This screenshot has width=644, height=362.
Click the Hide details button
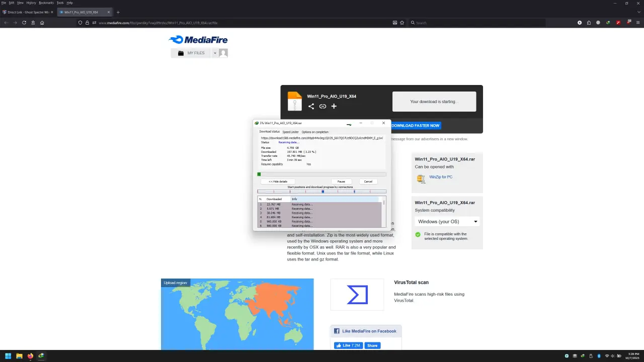click(x=278, y=182)
